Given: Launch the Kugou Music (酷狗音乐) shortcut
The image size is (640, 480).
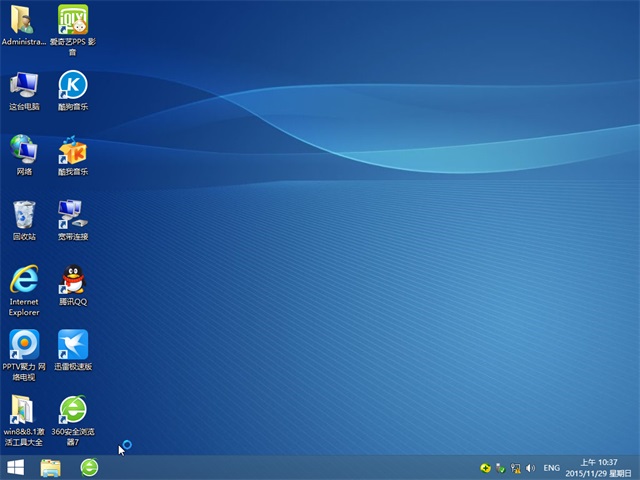Looking at the screenshot, I should coord(73,85).
